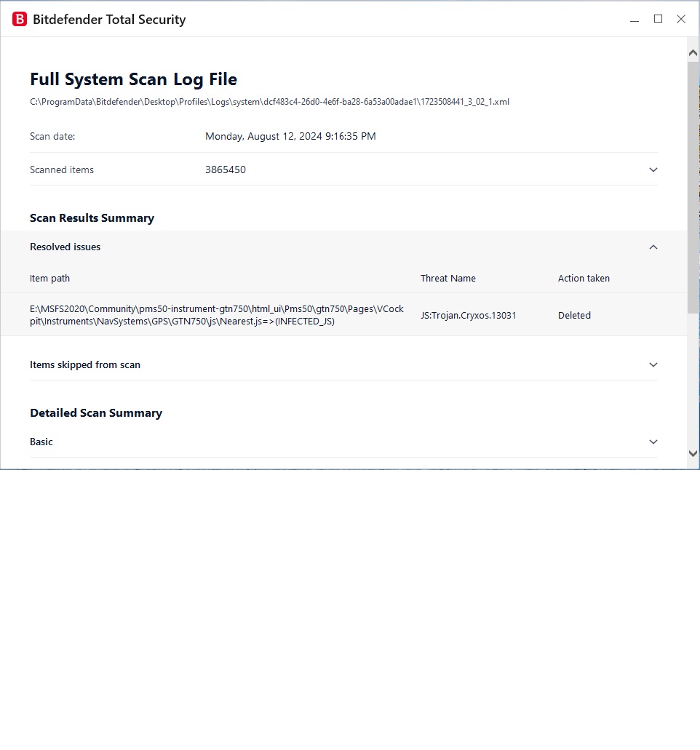This screenshot has width=700, height=750.
Task: Expand the Scanned items chevron
Action: point(653,169)
